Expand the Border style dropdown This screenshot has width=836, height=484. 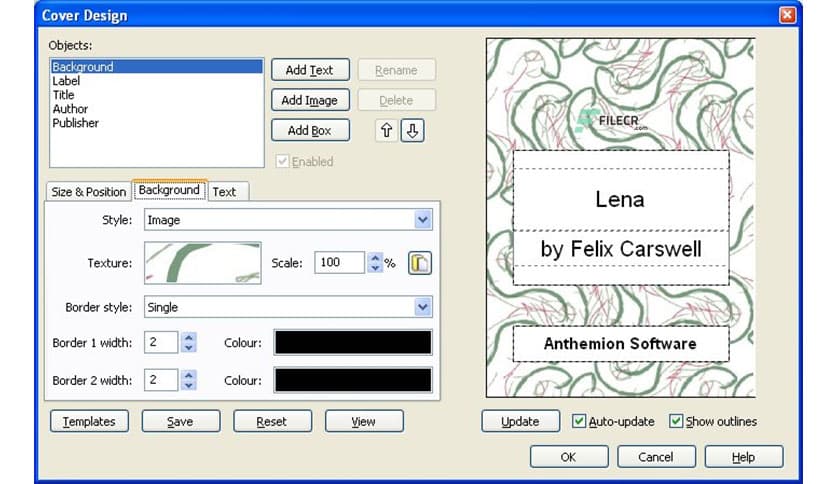(422, 307)
